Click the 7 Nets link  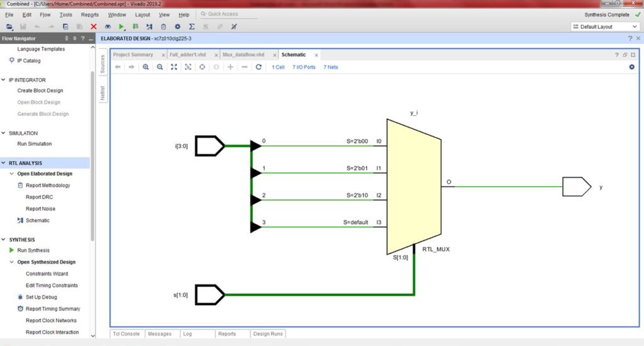pos(331,67)
